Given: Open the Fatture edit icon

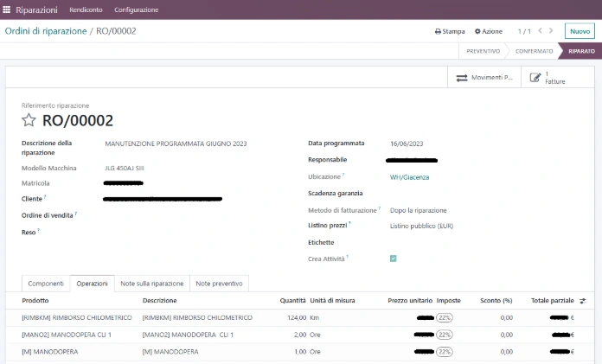Looking at the screenshot, I should tap(535, 78).
